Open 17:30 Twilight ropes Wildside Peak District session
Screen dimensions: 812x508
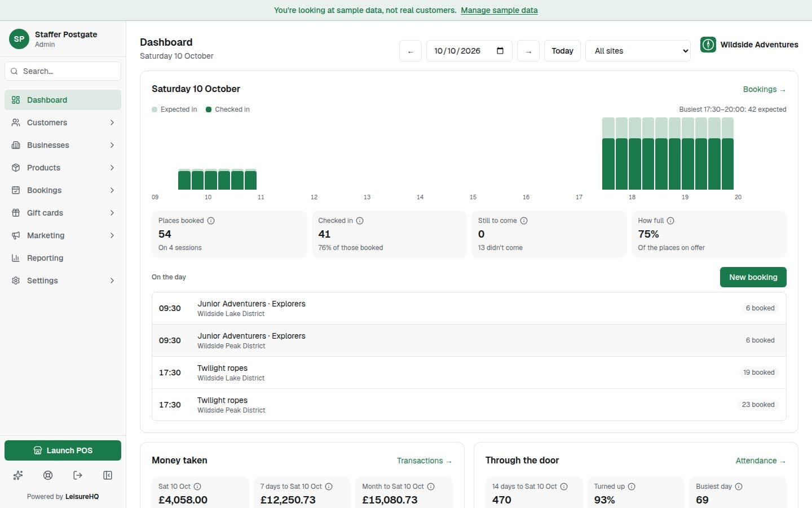pos(469,405)
